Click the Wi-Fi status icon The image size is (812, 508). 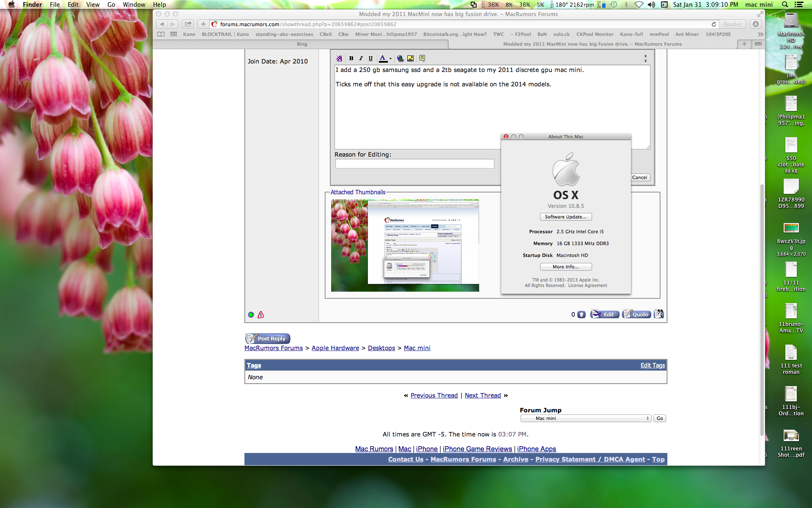[639, 5]
